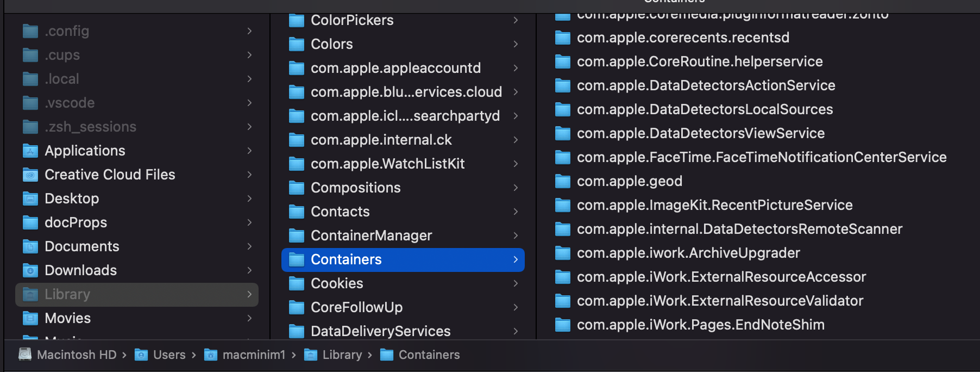Click the com.apple.WatchListKit folder icon

coord(297,164)
